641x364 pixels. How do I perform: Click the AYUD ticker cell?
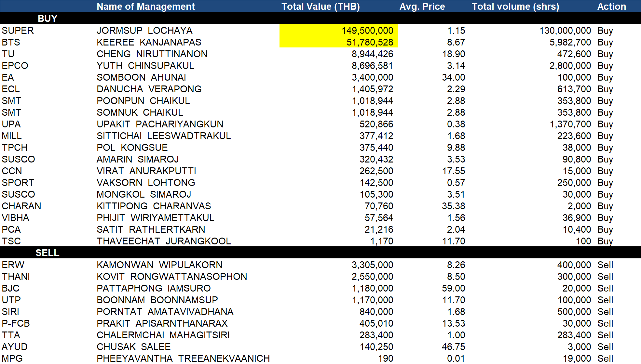tap(15, 347)
